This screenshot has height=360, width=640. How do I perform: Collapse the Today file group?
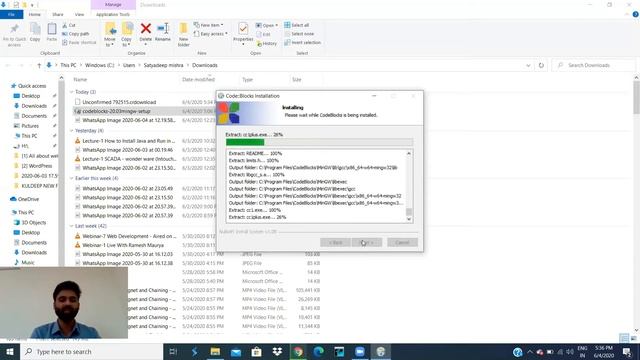click(72, 92)
